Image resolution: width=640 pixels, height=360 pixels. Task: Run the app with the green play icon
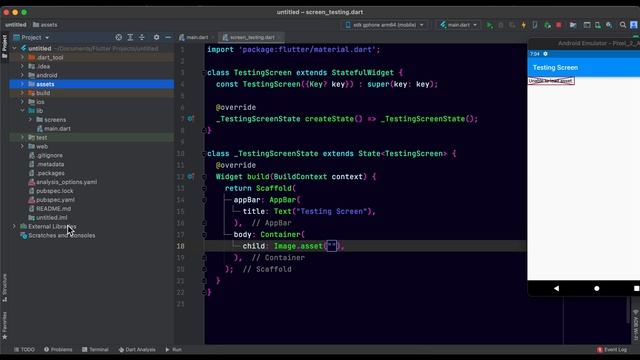tap(489, 25)
